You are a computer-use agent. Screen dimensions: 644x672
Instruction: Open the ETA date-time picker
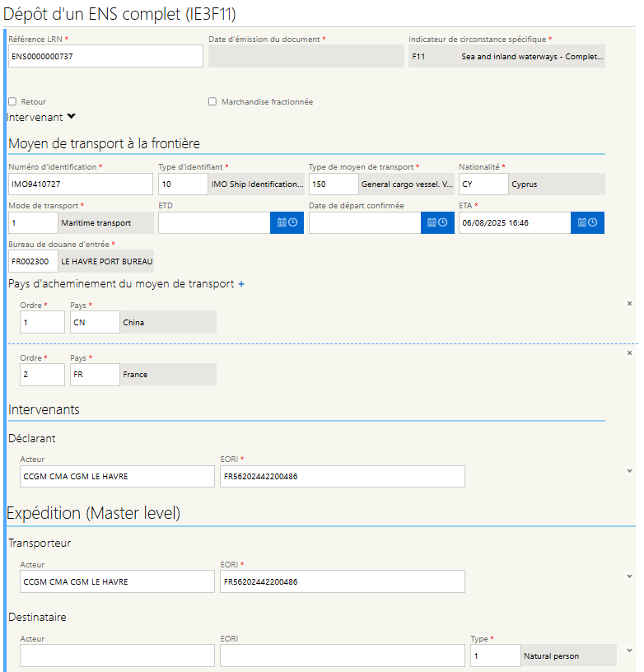[x=587, y=222]
